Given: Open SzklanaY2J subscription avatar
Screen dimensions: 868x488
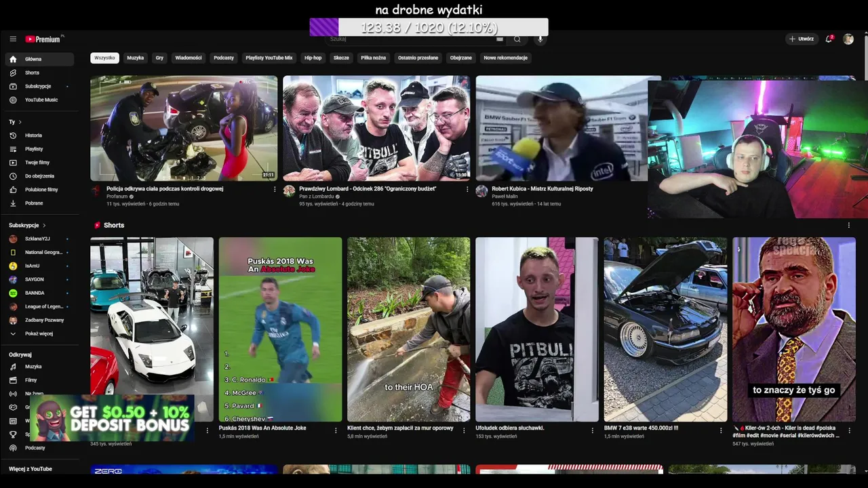Looking at the screenshot, I should [13, 239].
